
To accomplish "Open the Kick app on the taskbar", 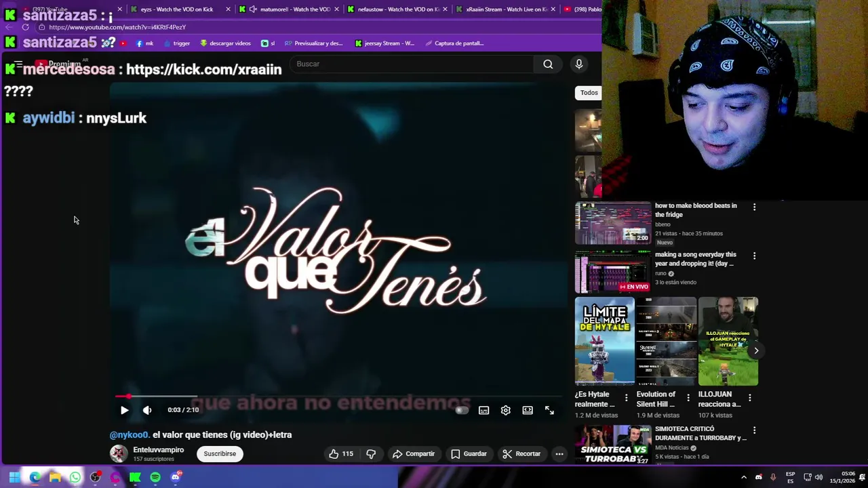I will [135, 478].
